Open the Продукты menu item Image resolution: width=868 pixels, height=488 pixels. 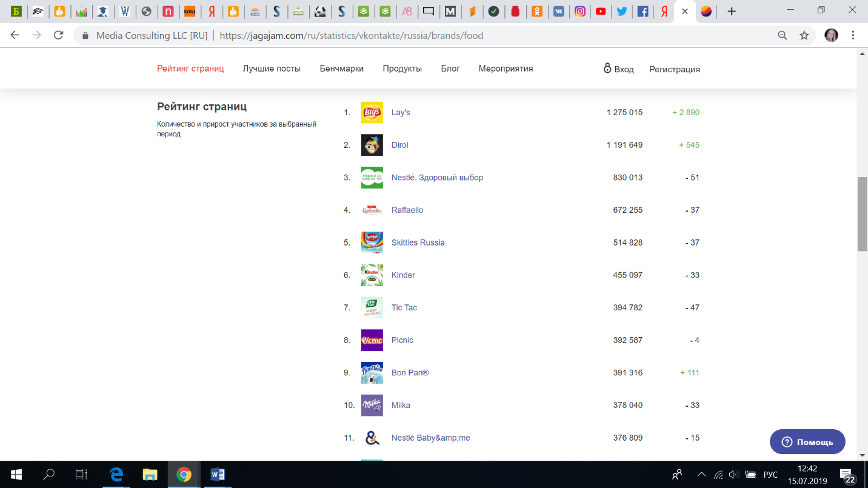coord(402,69)
